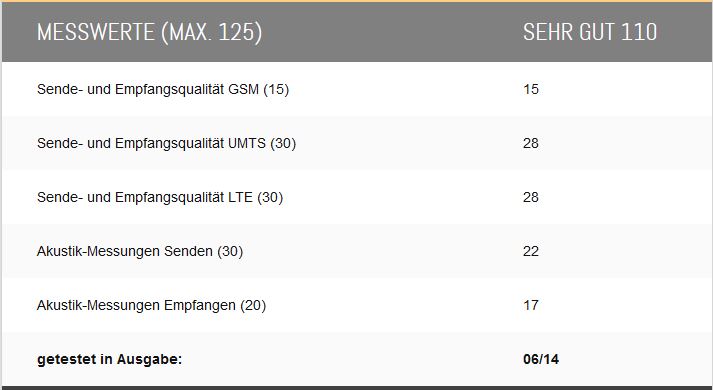Click the gray table header bar
Image resolution: width=713 pixels, height=390 pixels.
pyautogui.click(x=356, y=32)
